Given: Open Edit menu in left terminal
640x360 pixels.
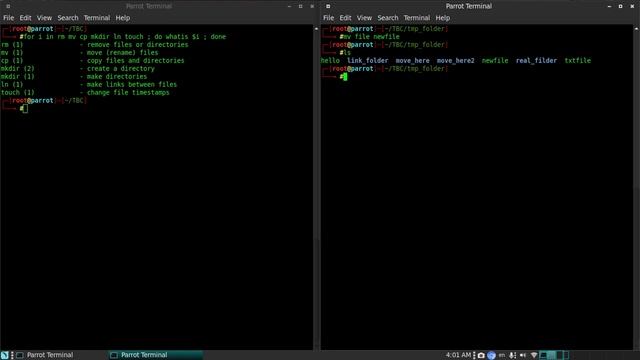Looking at the screenshot, I should point(25,18).
